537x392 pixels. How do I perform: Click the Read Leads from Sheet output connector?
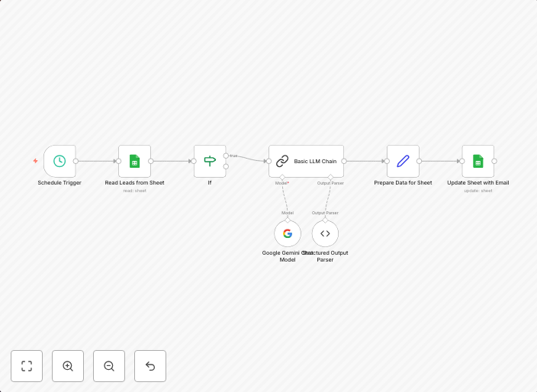(x=151, y=161)
